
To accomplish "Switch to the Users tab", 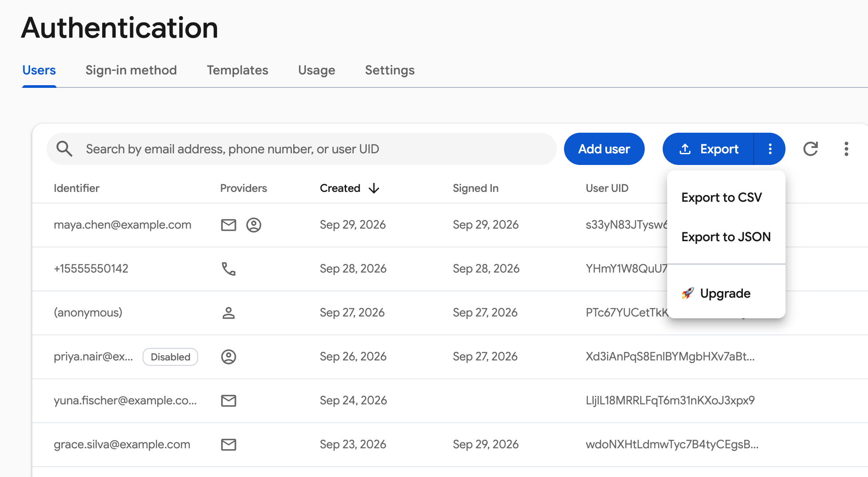I will (x=39, y=70).
